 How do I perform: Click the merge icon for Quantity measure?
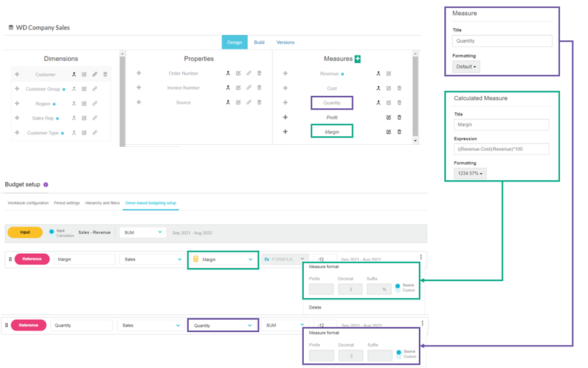(378, 102)
